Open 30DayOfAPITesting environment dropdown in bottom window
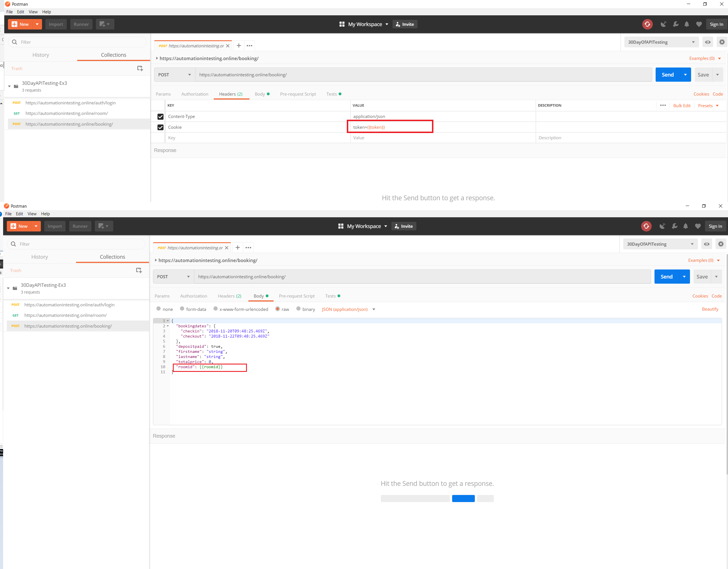728x569 pixels. pos(660,244)
